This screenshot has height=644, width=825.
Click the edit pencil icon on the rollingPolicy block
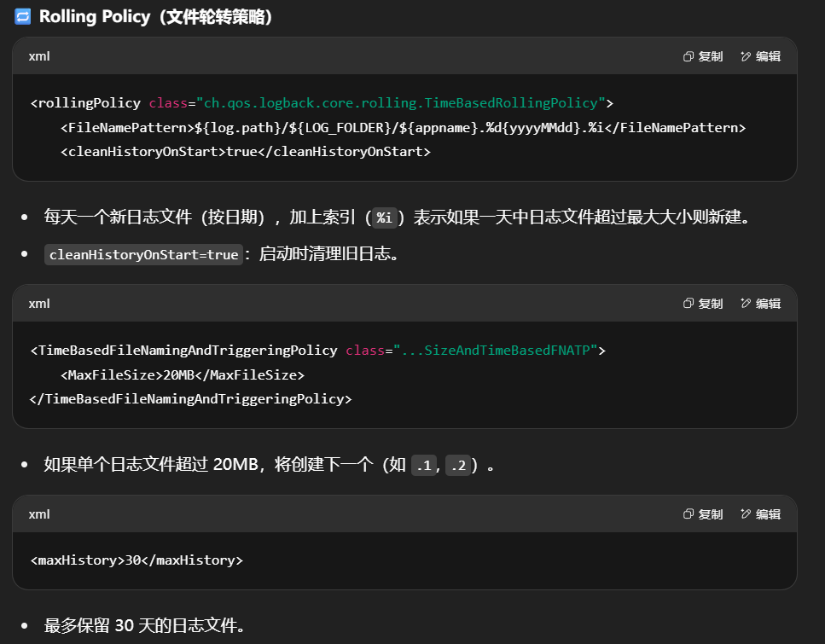tap(746, 56)
